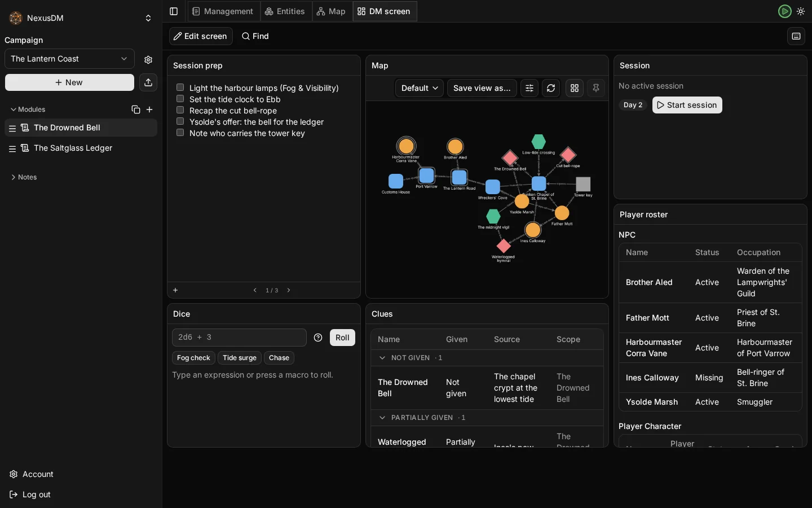This screenshot has width=812, height=508.
Task: Click the copy modules icon
Action: tap(136, 110)
